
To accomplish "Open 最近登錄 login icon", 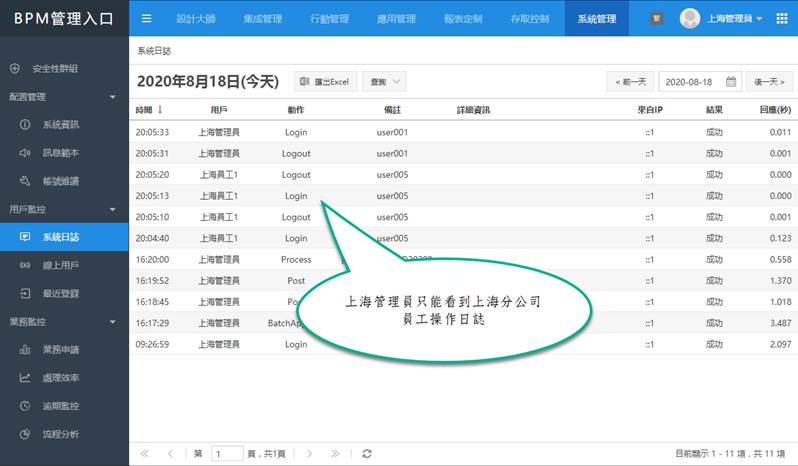I will click(x=25, y=293).
